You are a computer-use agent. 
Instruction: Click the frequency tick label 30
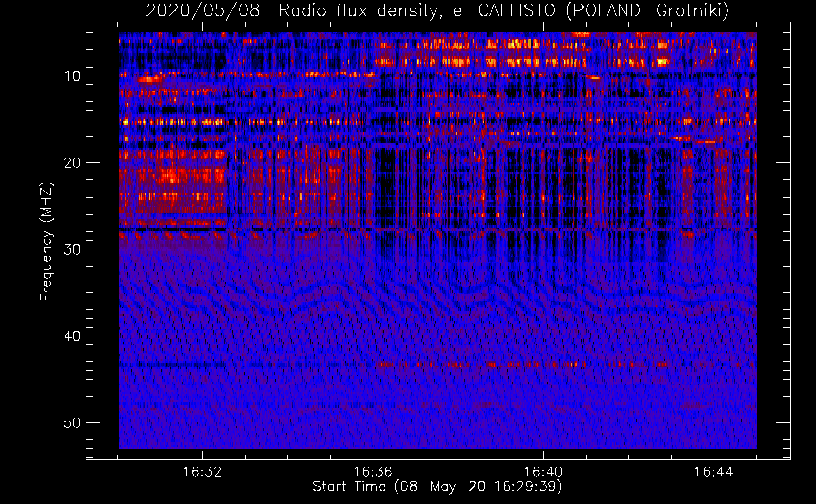[73, 249]
